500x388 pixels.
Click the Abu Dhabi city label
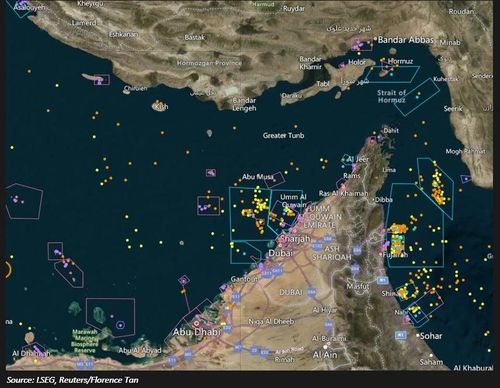[x=197, y=332]
